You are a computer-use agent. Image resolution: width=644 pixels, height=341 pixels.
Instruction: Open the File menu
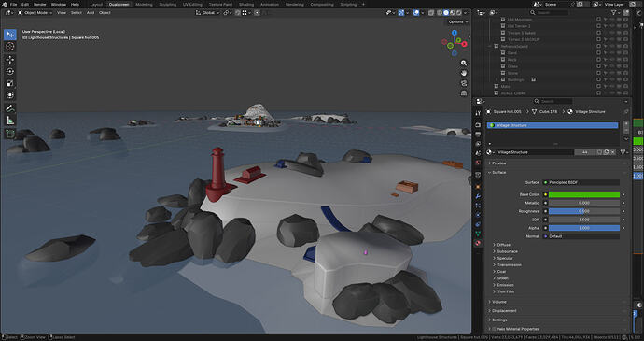(x=14, y=4)
